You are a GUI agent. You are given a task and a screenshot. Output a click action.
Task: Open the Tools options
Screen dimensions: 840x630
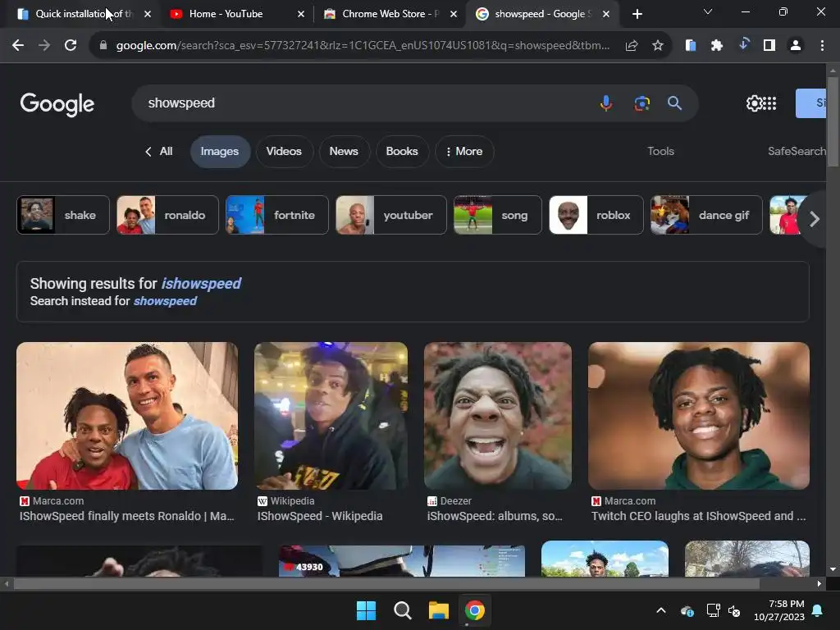660,152
